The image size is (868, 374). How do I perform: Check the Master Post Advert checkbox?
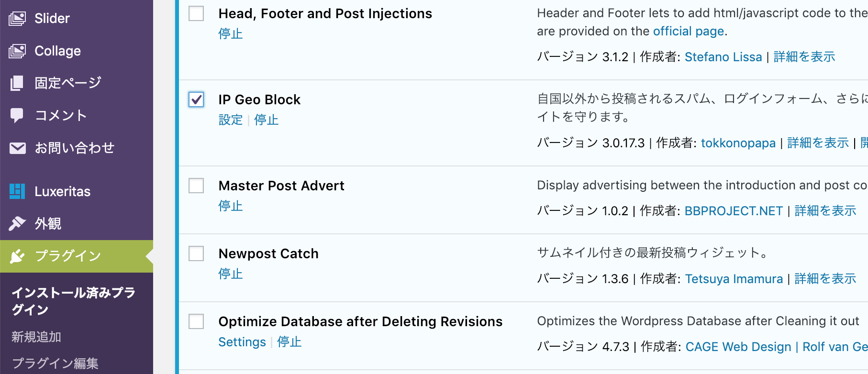coord(196,186)
